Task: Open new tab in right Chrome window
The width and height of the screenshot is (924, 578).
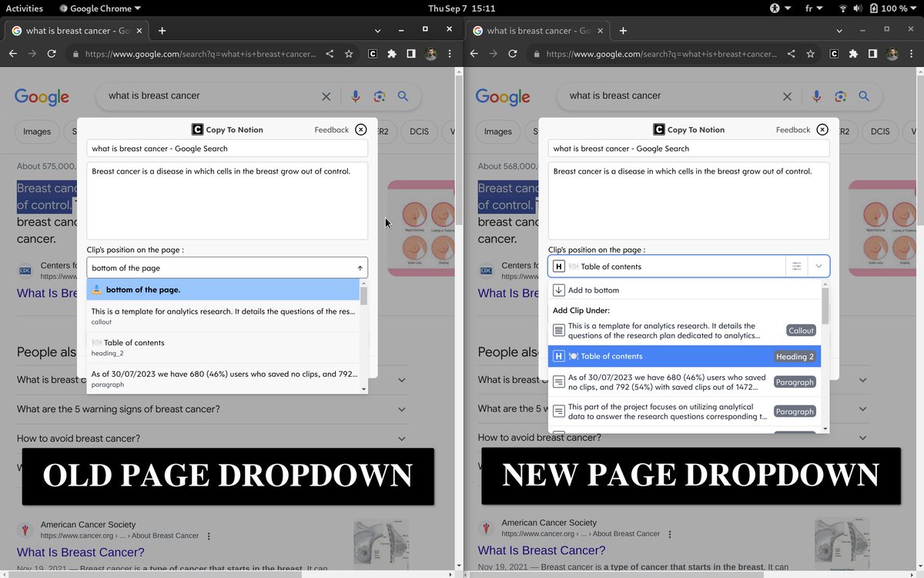Action: pos(623,31)
